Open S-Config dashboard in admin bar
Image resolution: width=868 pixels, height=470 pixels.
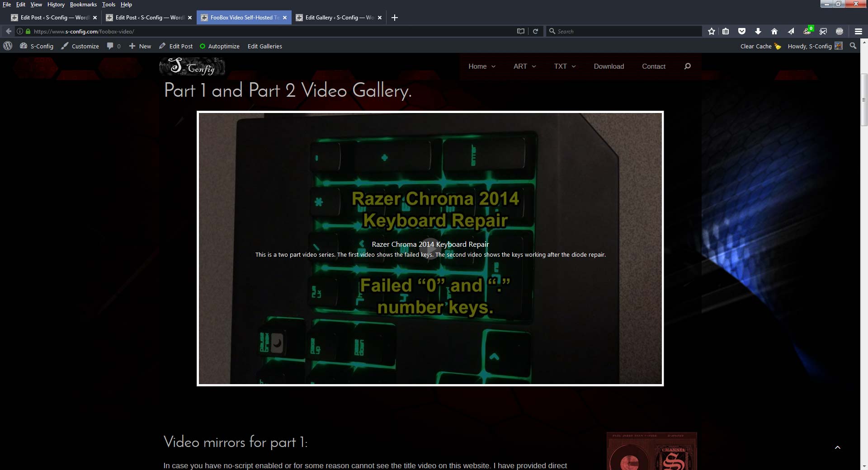(x=37, y=46)
